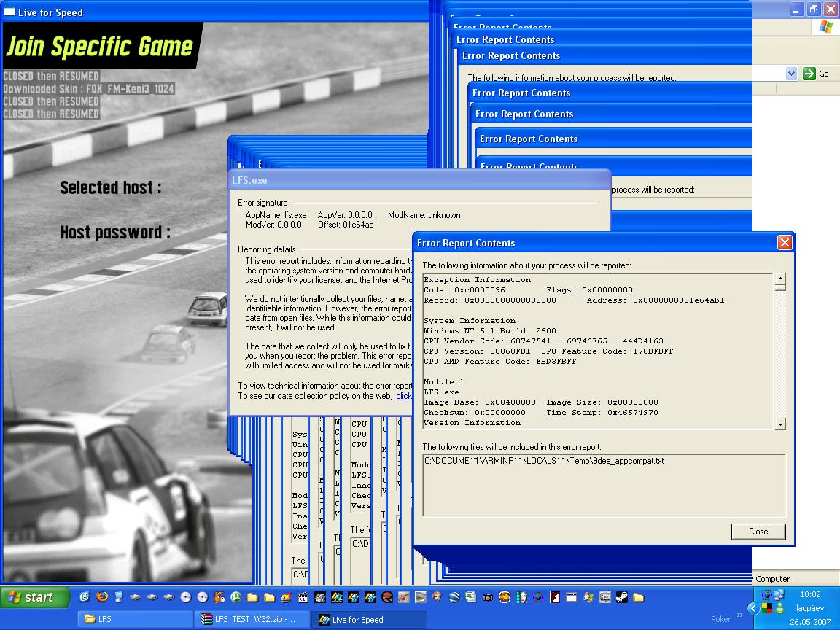
Task: Click the clapperboard video icon in quick launch
Action: (303, 597)
